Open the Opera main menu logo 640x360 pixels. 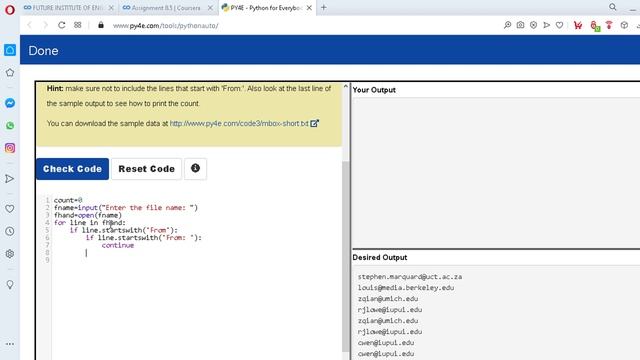tap(10, 9)
